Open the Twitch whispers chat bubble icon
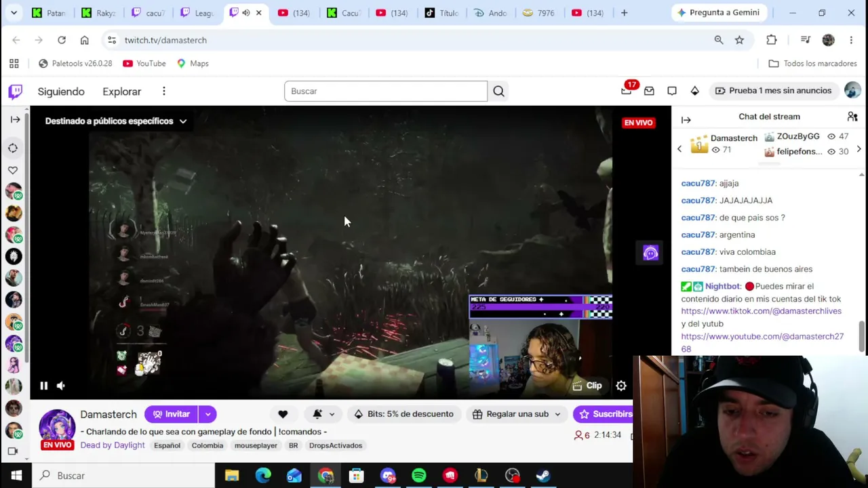The width and height of the screenshot is (868, 488). 672,91
